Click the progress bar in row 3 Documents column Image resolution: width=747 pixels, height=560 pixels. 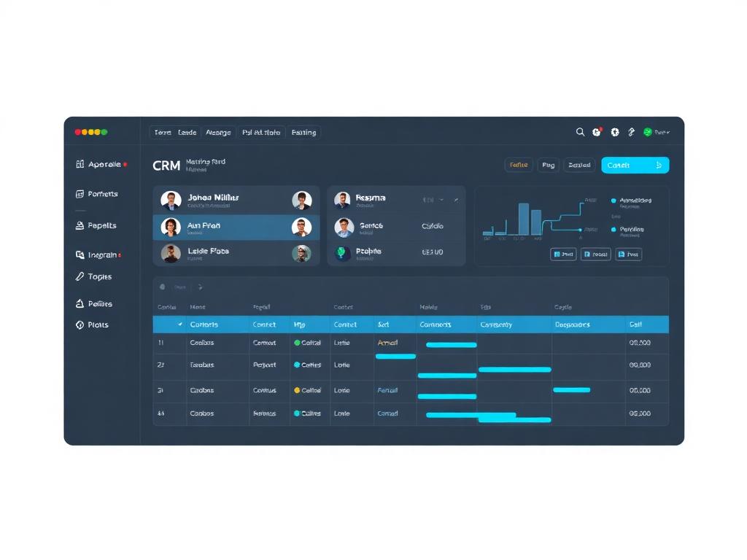pyautogui.click(x=572, y=390)
